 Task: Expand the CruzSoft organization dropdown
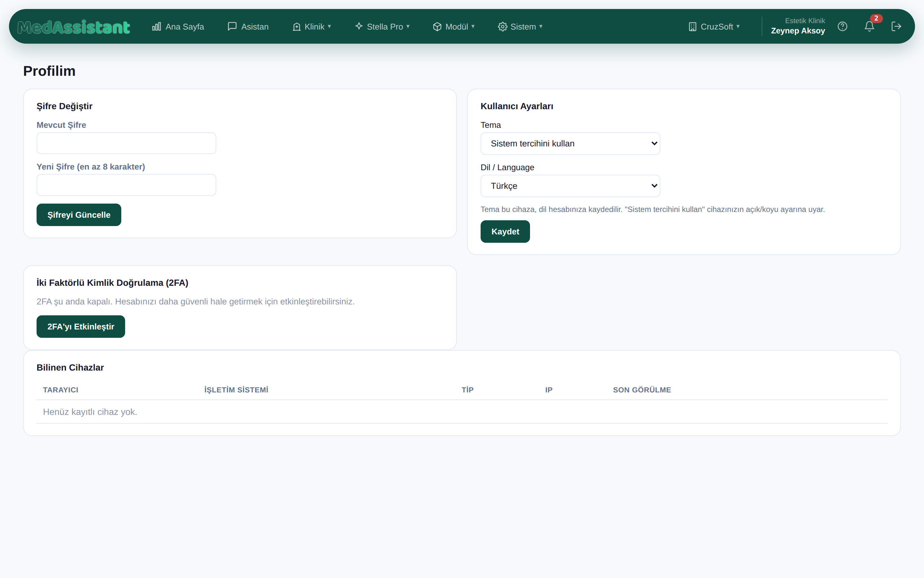[714, 26]
